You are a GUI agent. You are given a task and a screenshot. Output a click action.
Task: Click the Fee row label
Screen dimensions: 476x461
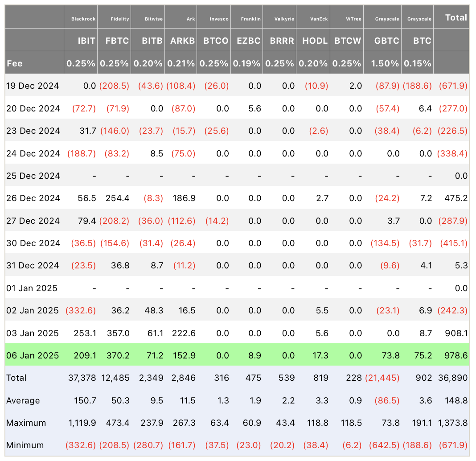click(x=15, y=63)
